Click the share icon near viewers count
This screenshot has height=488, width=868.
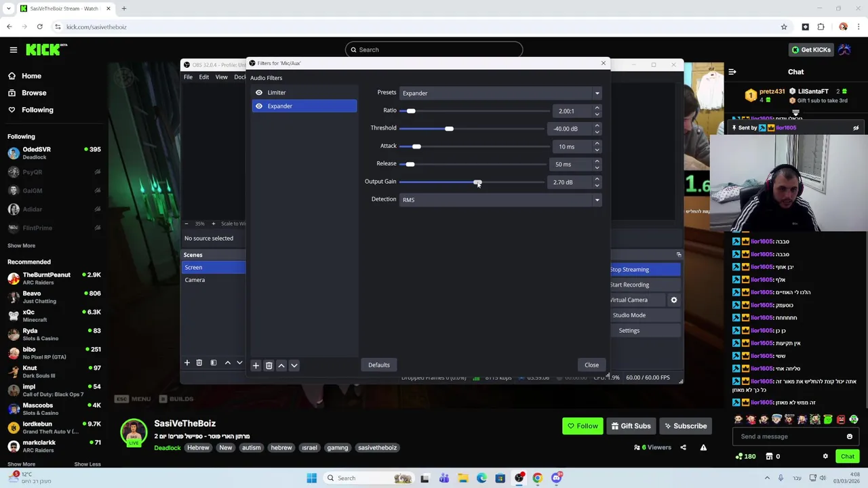point(683,447)
